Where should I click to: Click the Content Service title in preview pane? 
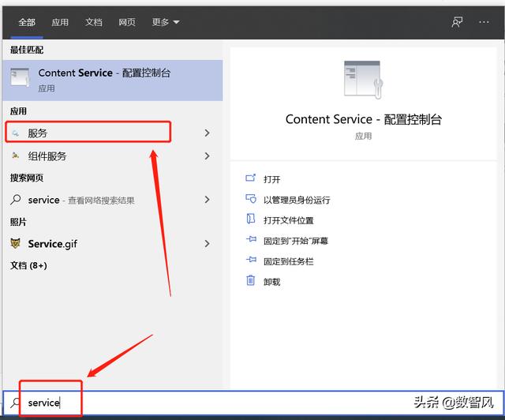(x=363, y=119)
